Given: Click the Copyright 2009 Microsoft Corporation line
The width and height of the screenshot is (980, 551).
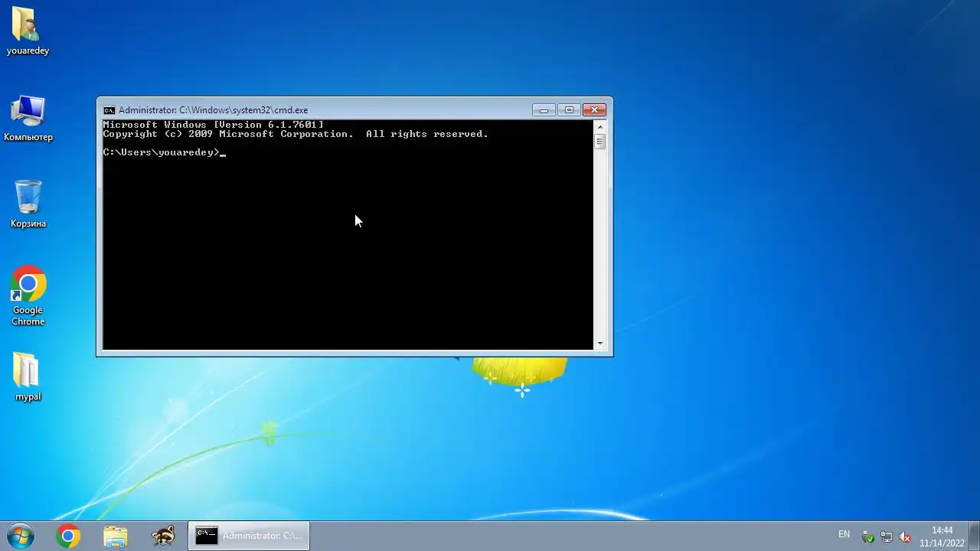Looking at the screenshot, I should tap(295, 134).
